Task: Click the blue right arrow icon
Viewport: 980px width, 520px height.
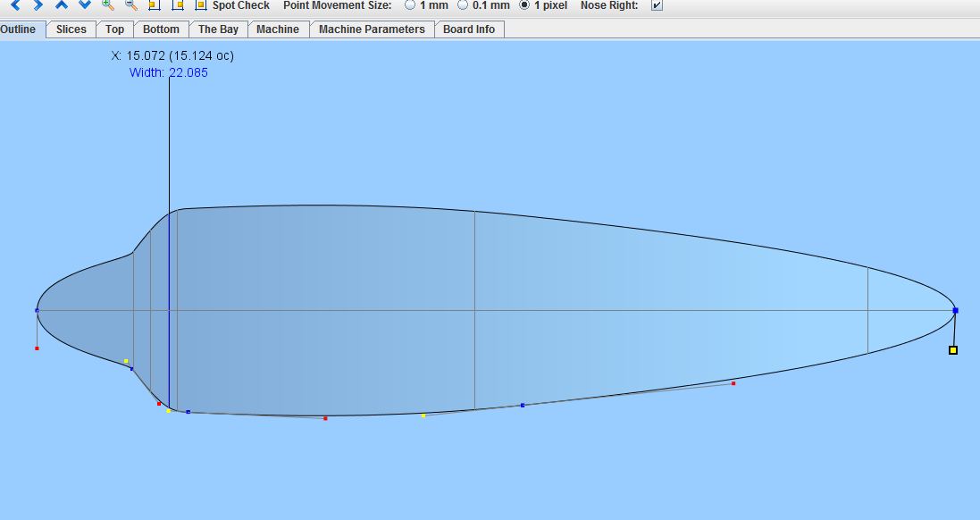Action: pyautogui.click(x=38, y=4)
